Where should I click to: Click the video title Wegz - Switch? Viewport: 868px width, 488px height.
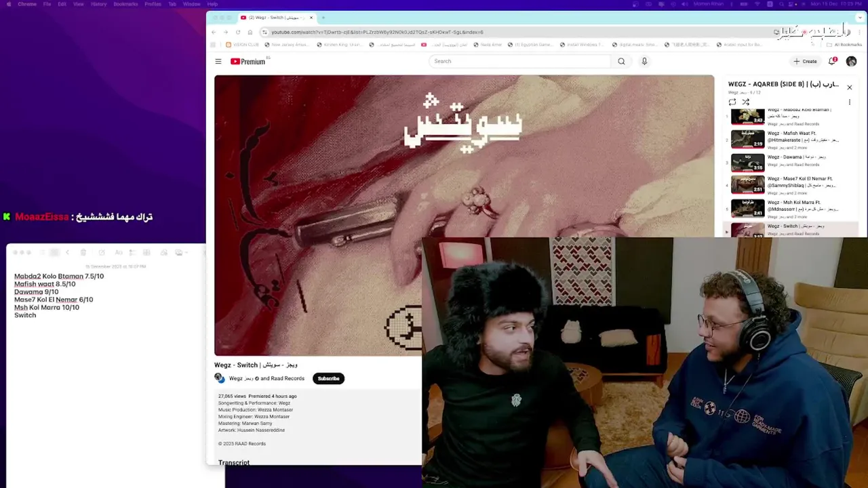click(x=256, y=365)
